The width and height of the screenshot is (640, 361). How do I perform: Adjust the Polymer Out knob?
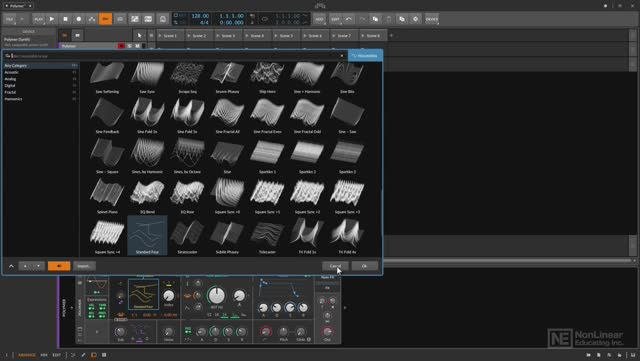click(327, 331)
